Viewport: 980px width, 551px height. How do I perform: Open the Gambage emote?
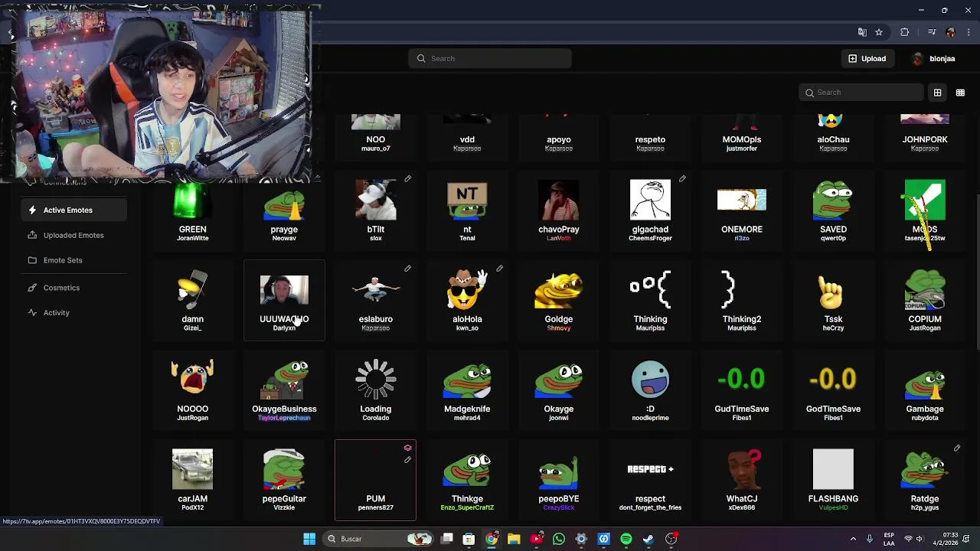click(x=925, y=390)
